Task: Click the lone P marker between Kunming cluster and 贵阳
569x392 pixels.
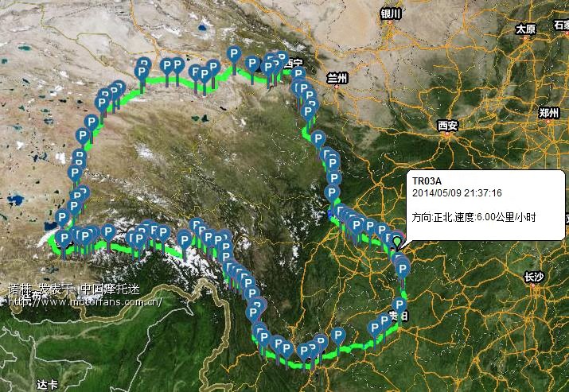Action: coord(338,336)
